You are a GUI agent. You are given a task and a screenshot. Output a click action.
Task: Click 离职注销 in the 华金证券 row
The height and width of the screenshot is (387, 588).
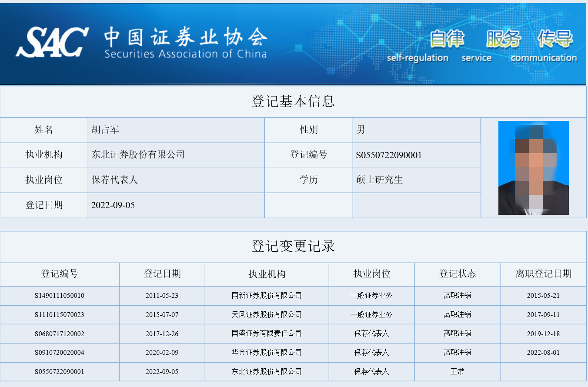(458, 353)
